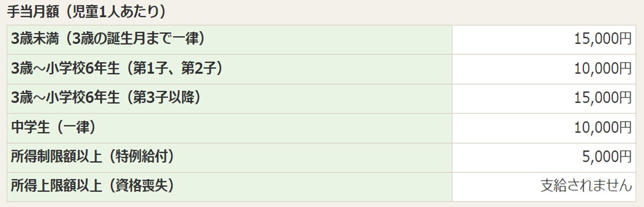Click 15,000円 amount in 第3子以降 row

[x=603, y=98]
